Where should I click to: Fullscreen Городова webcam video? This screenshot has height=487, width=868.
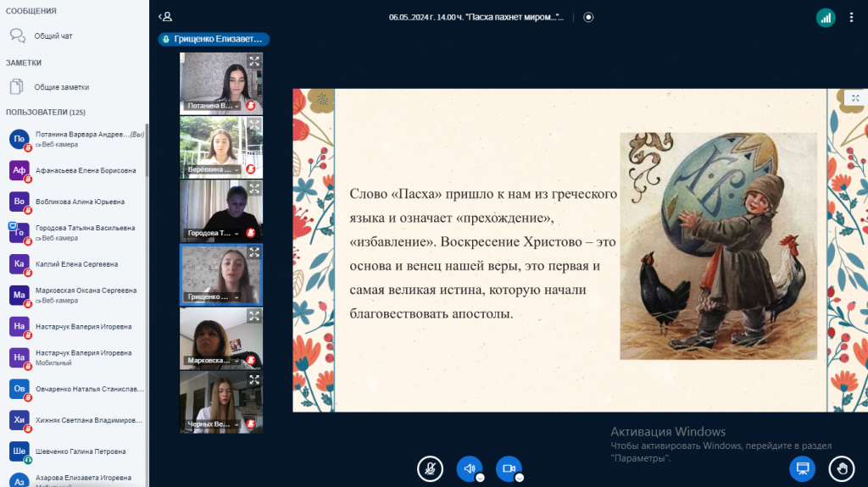[x=254, y=189]
